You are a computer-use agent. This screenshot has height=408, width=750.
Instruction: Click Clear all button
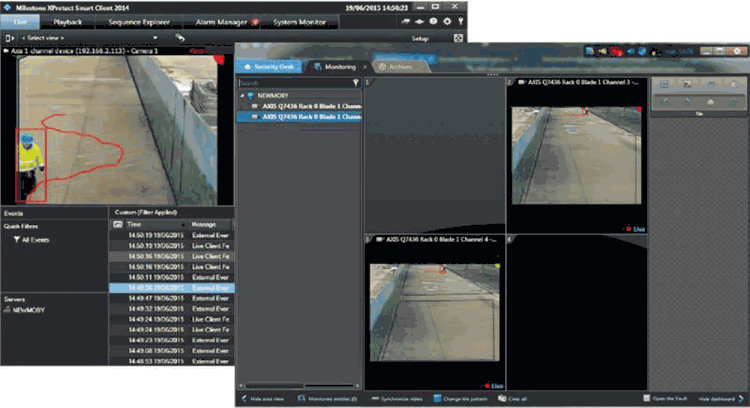(x=513, y=399)
